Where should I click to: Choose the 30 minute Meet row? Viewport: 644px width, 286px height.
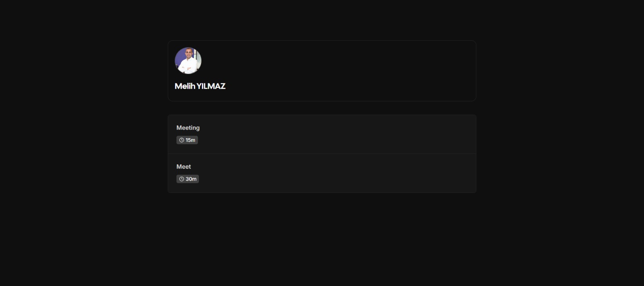click(322, 173)
